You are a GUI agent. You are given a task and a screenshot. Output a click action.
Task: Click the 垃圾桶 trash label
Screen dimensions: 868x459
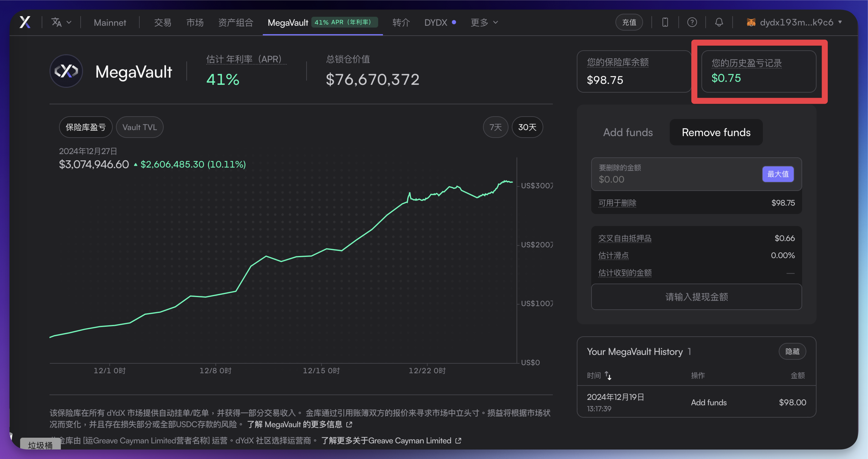(40, 445)
